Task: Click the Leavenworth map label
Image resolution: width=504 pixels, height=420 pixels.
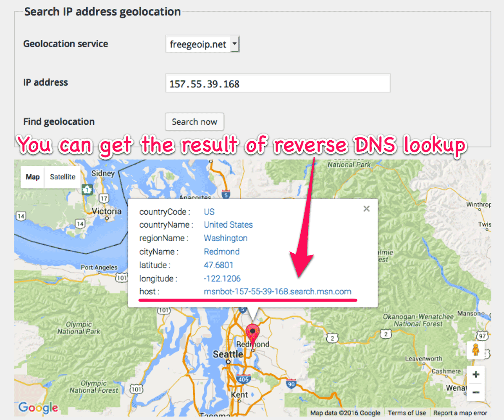Action: pyautogui.click(x=423, y=359)
